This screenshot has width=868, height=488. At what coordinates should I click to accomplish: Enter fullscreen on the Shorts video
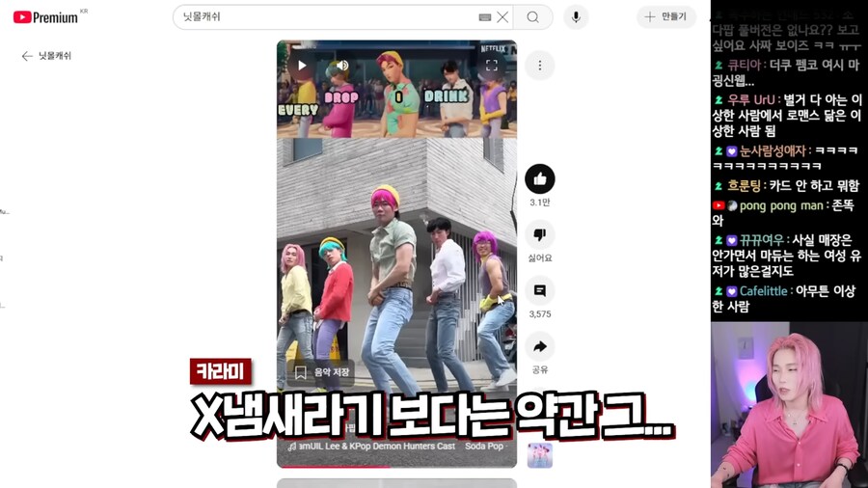pos(492,66)
